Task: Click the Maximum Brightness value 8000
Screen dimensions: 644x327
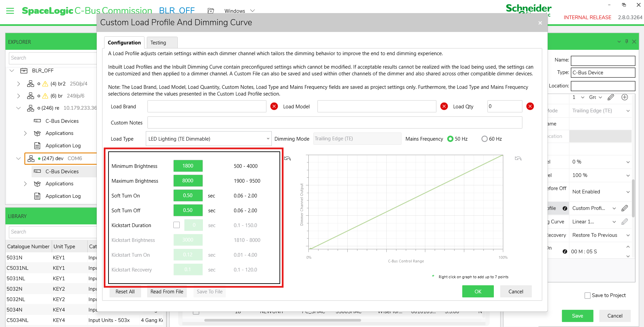Action: (x=188, y=181)
